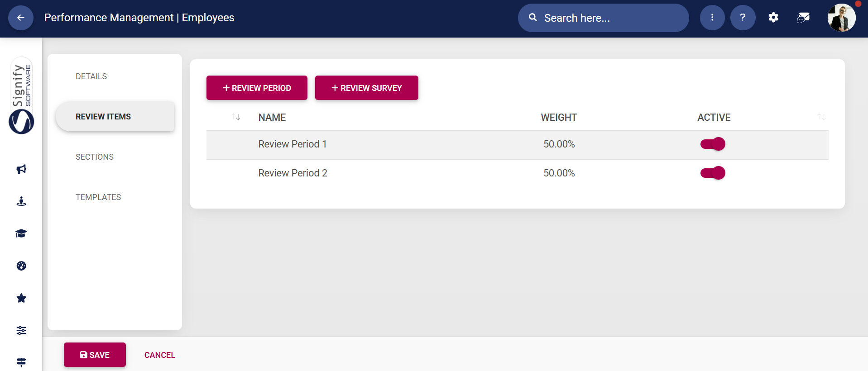Image resolution: width=868 pixels, height=371 pixels.
Task: Open the messages envelope icon
Action: (x=803, y=18)
